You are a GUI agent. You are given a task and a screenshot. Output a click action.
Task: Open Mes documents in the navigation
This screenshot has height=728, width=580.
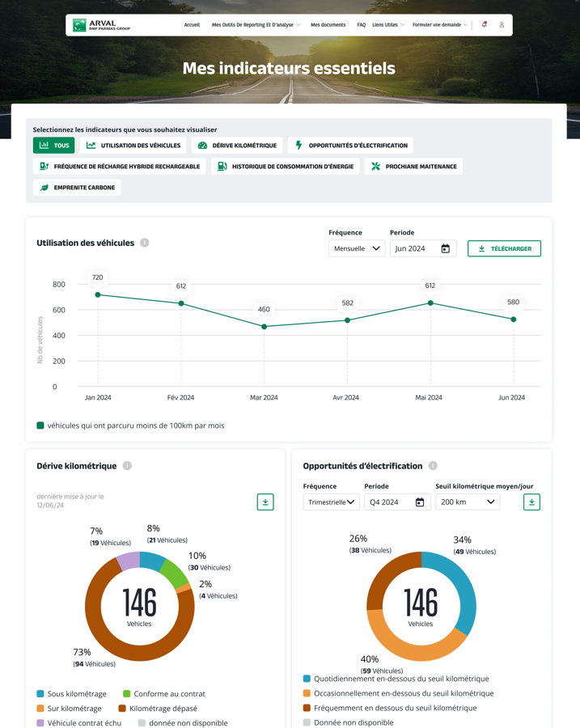click(x=328, y=25)
